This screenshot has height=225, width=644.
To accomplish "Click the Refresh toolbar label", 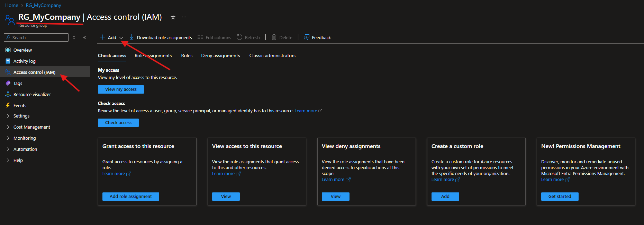I will coord(252,37).
